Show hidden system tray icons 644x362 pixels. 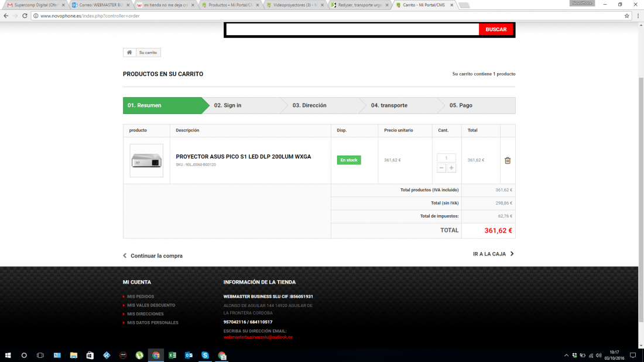(x=566, y=356)
